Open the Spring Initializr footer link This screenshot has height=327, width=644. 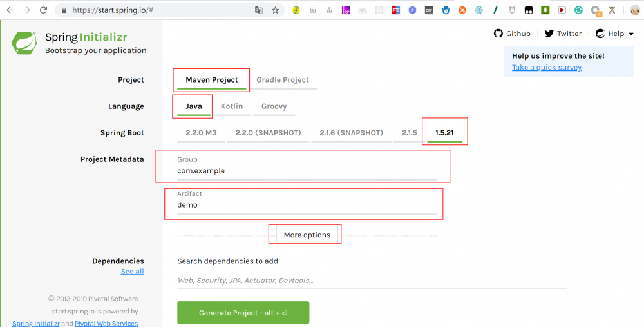pyautogui.click(x=36, y=324)
